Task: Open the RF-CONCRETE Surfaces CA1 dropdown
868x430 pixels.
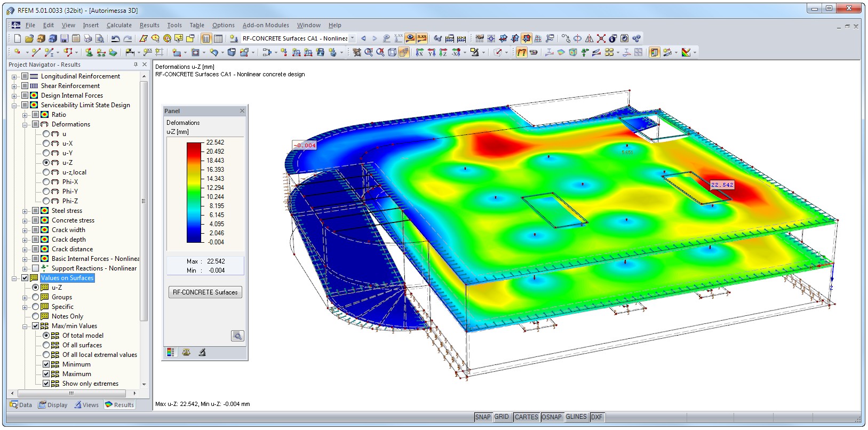Action: (352, 38)
